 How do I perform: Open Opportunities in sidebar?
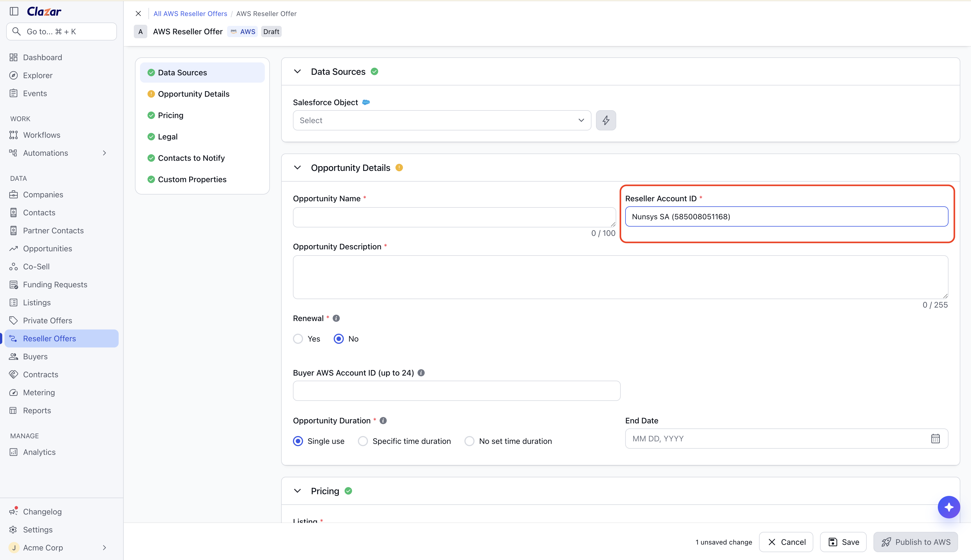pos(62,249)
